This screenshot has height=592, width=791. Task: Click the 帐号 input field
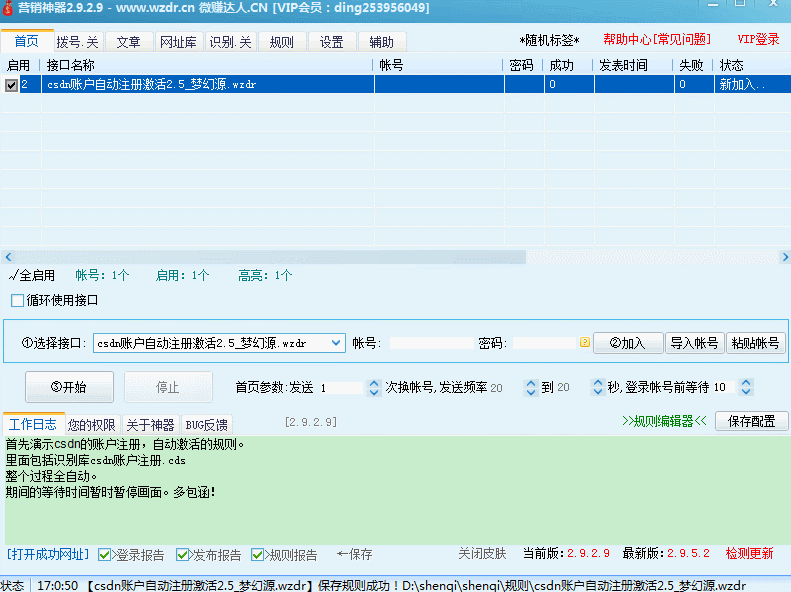(431, 343)
